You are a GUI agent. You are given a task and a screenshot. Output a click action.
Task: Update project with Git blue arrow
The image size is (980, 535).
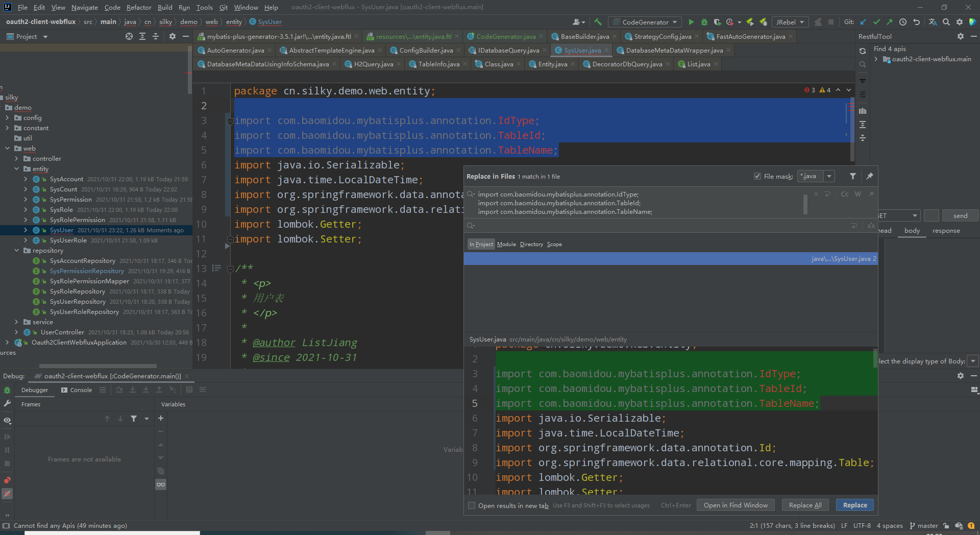click(863, 22)
